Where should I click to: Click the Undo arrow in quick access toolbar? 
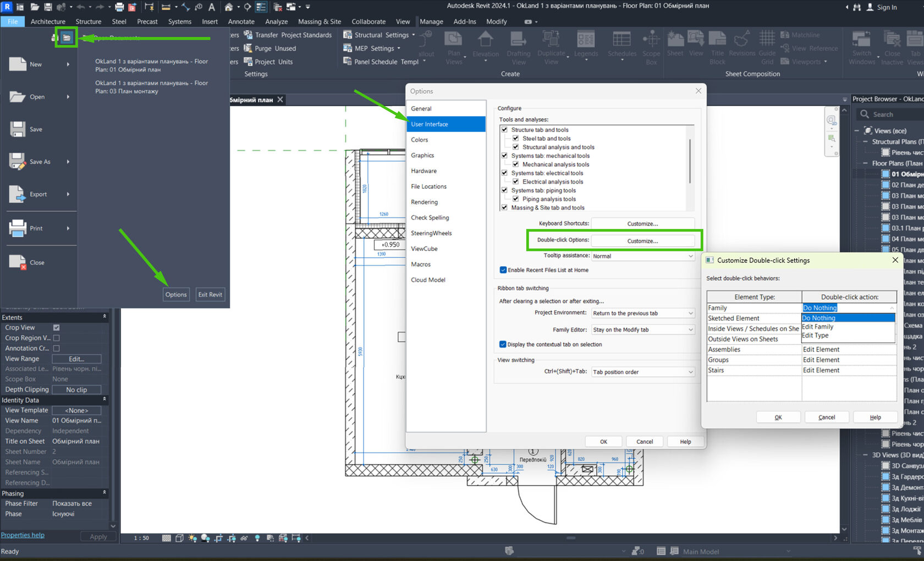pyautogui.click(x=81, y=7)
